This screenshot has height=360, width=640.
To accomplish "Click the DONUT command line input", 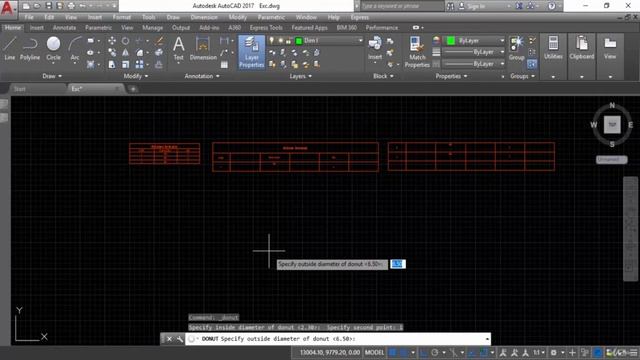I will coord(338,339).
